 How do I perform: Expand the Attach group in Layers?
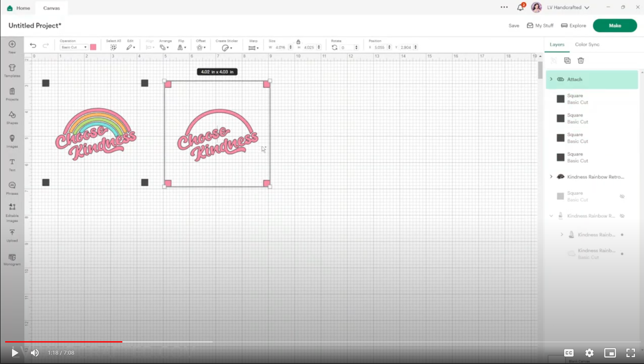click(x=551, y=79)
